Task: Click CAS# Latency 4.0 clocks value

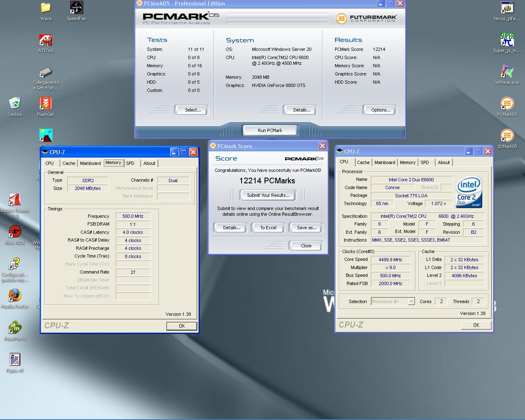Action: tap(133, 232)
